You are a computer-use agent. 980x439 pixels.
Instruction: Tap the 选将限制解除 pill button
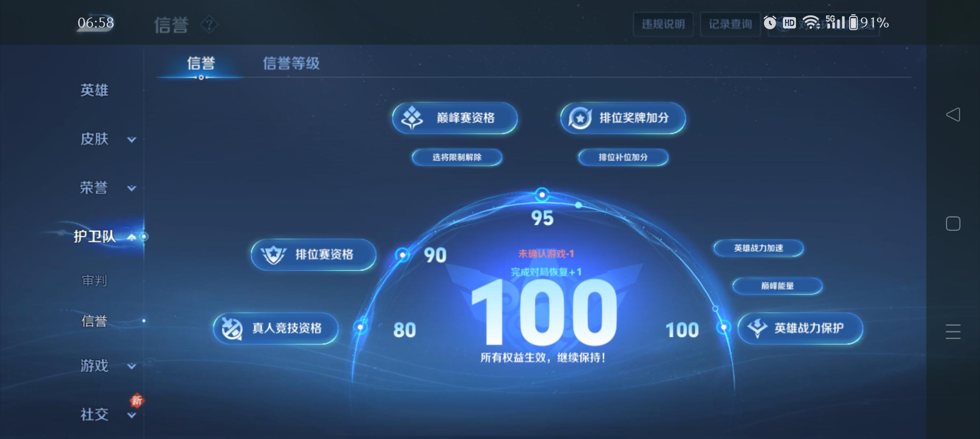[457, 157]
